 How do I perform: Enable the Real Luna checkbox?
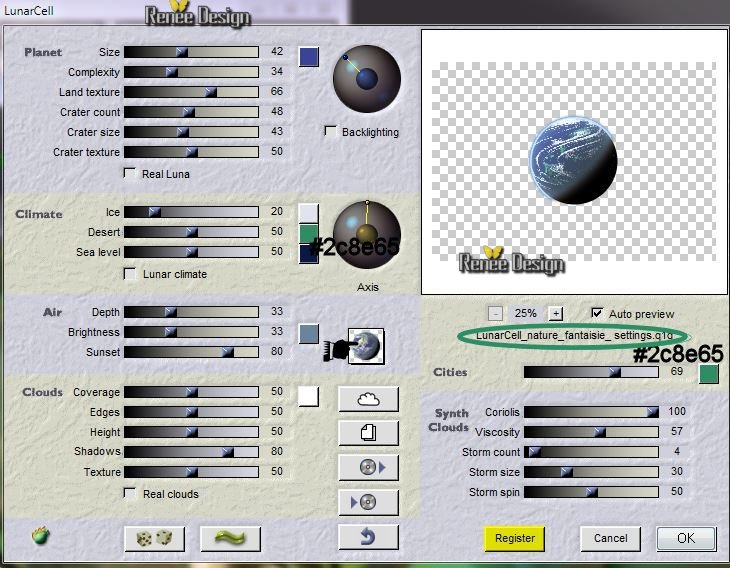tap(129, 173)
